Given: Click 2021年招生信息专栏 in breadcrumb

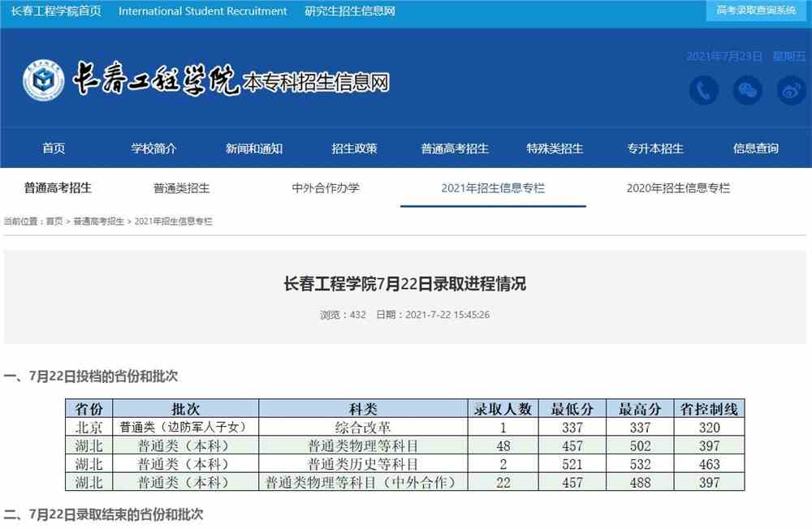Looking at the screenshot, I should (174, 221).
